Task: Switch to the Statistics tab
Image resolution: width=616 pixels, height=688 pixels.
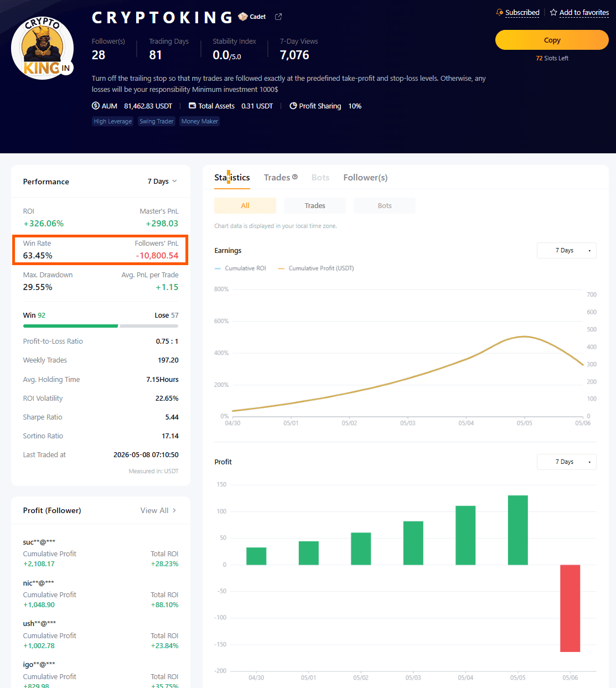Action: (232, 177)
